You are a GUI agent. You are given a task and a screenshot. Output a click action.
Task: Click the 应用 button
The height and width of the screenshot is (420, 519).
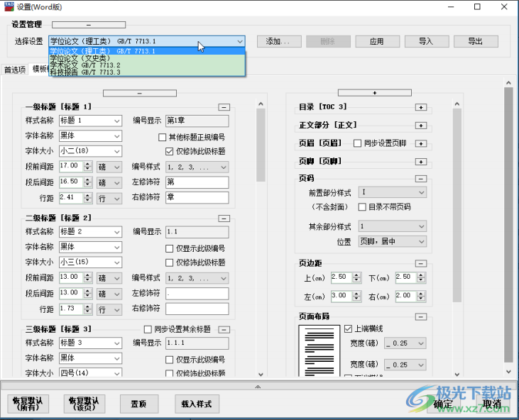coord(377,42)
